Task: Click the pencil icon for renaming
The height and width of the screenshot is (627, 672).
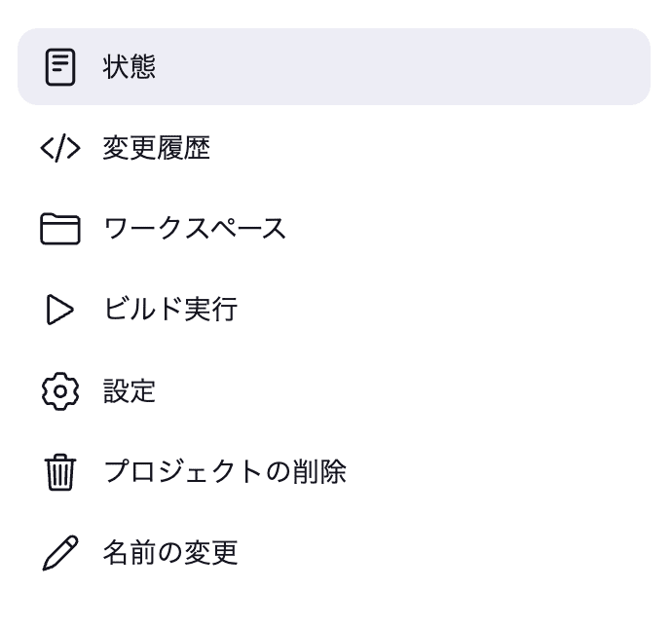Action: pyautogui.click(x=60, y=553)
